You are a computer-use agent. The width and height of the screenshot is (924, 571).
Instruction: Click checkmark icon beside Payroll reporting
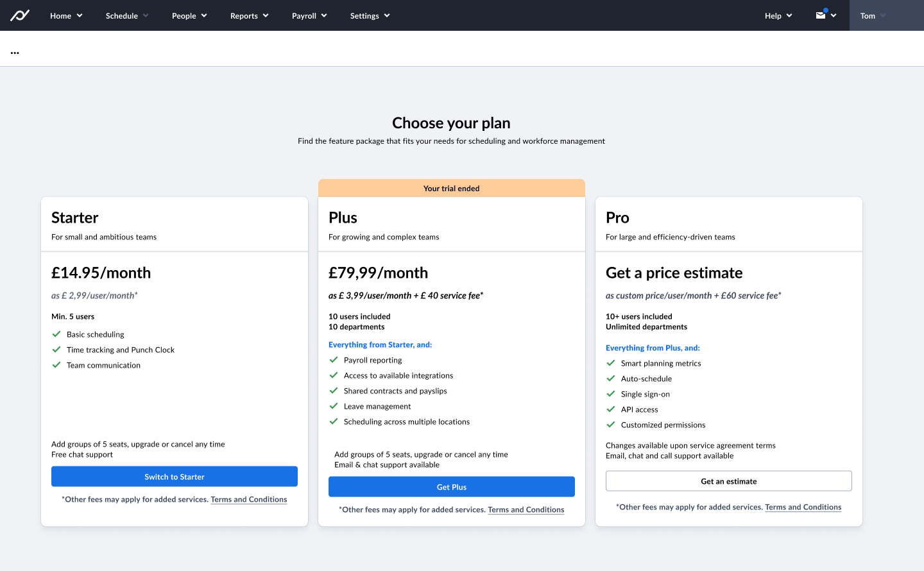tap(334, 360)
